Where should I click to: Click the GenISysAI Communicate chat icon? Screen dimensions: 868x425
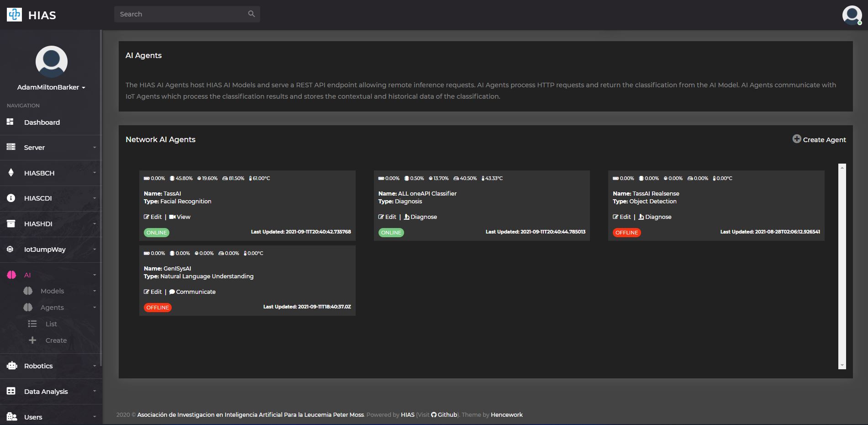point(172,292)
